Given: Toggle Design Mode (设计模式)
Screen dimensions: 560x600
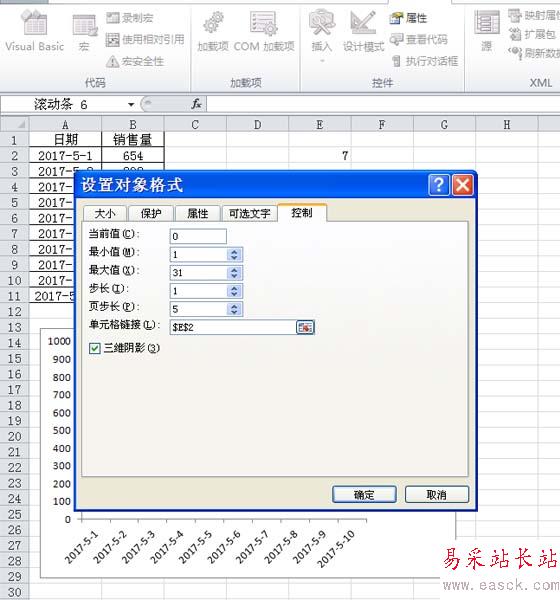Looking at the screenshot, I should tap(363, 31).
